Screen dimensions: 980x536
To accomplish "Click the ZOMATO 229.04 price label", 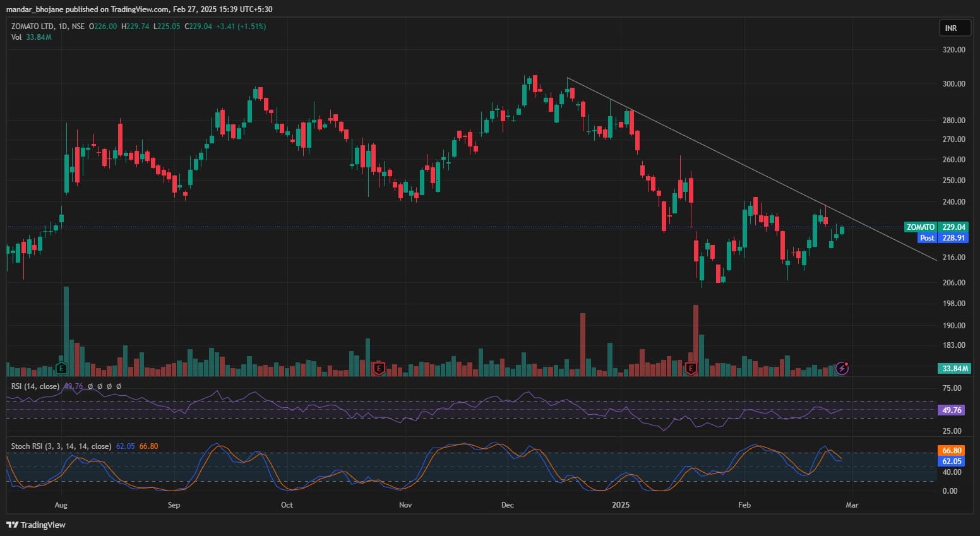I will point(935,227).
